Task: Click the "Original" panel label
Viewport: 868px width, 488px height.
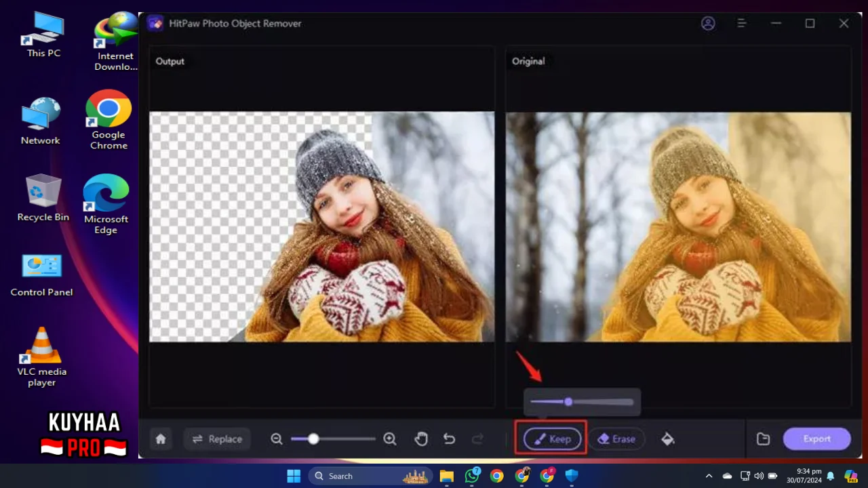Action: (x=528, y=61)
